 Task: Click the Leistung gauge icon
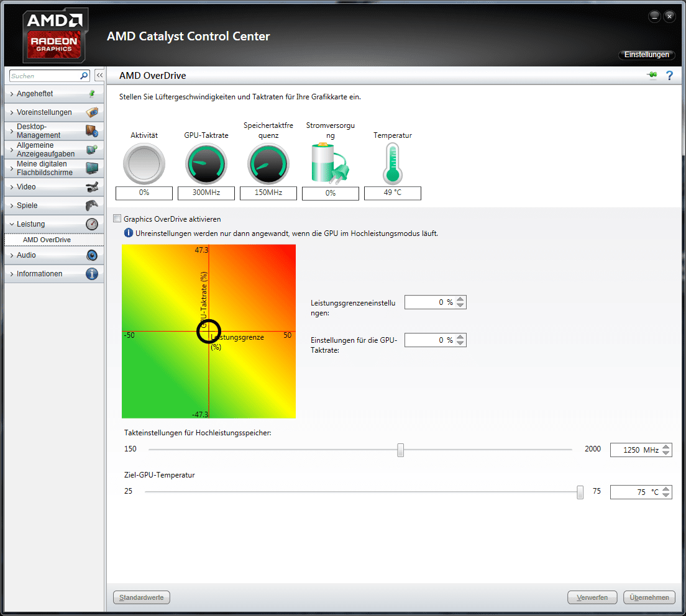click(92, 224)
